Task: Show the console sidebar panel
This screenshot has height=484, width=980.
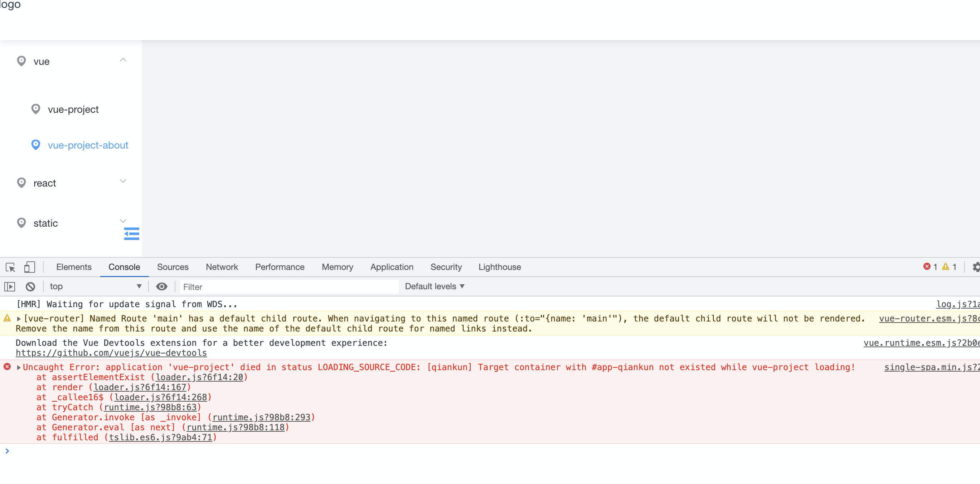Action: (10, 286)
